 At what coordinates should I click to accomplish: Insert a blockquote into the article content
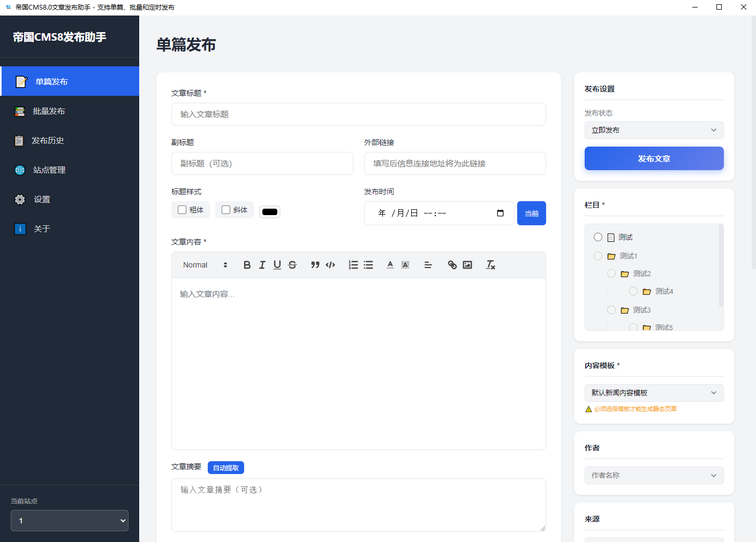[315, 264]
